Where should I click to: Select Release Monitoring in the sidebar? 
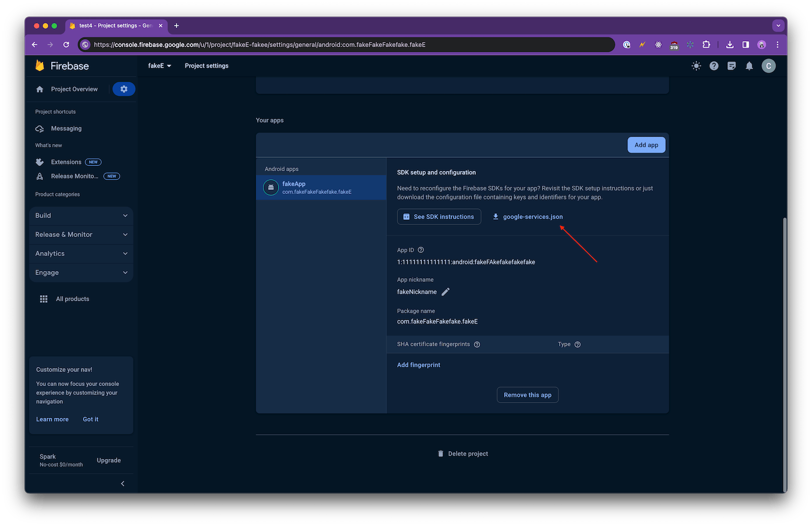point(75,176)
